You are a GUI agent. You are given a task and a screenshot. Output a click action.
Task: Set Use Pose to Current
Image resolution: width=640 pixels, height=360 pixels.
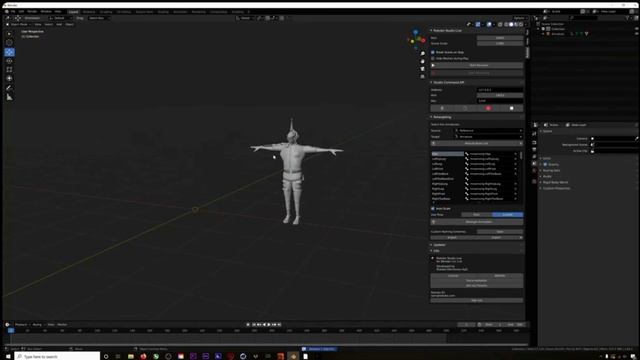pyautogui.click(x=507, y=215)
